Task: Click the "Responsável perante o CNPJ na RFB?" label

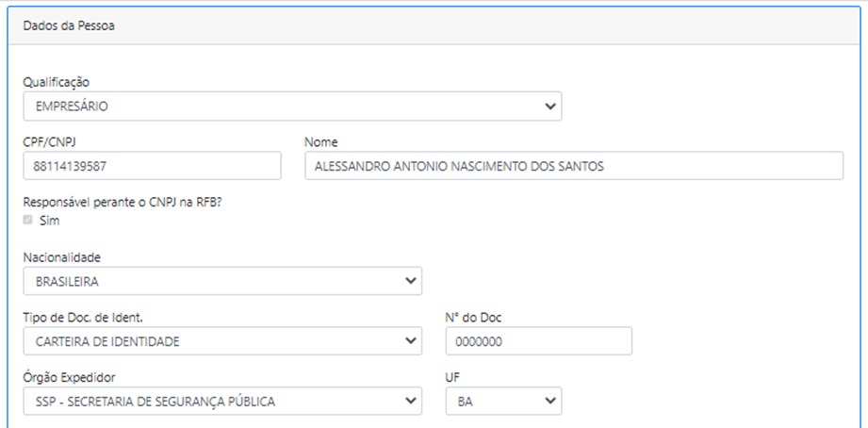Action: click(122, 202)
